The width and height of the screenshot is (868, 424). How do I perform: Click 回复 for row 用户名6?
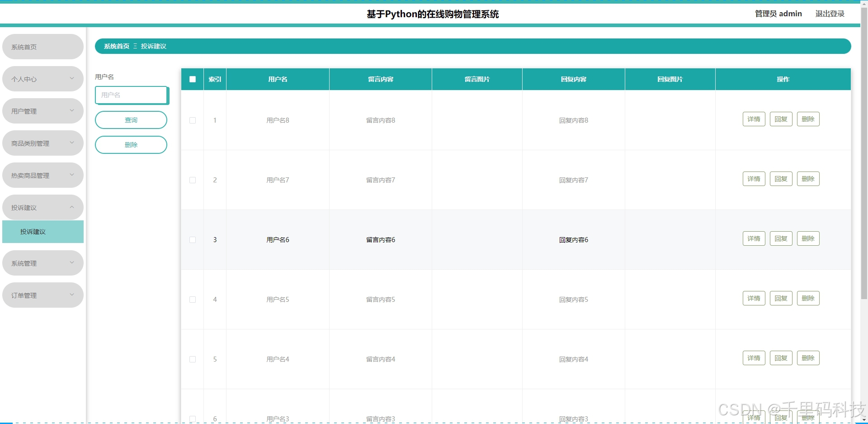(781, 238)
